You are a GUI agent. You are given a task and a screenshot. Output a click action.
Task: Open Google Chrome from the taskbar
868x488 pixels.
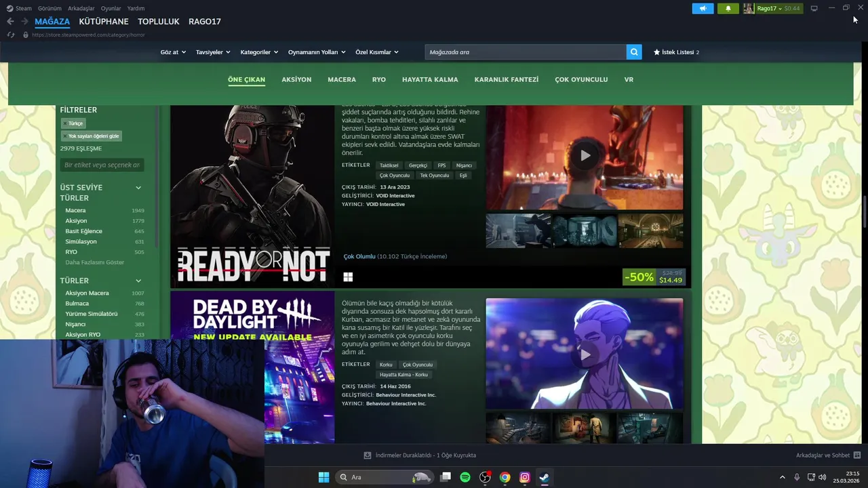click(x=505, y=477)
